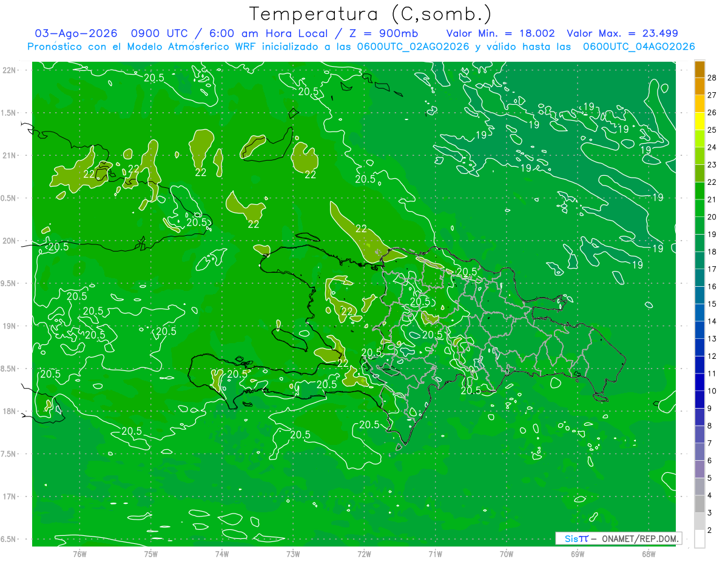Click the '20N' latitude axis label

pos(10,241)
